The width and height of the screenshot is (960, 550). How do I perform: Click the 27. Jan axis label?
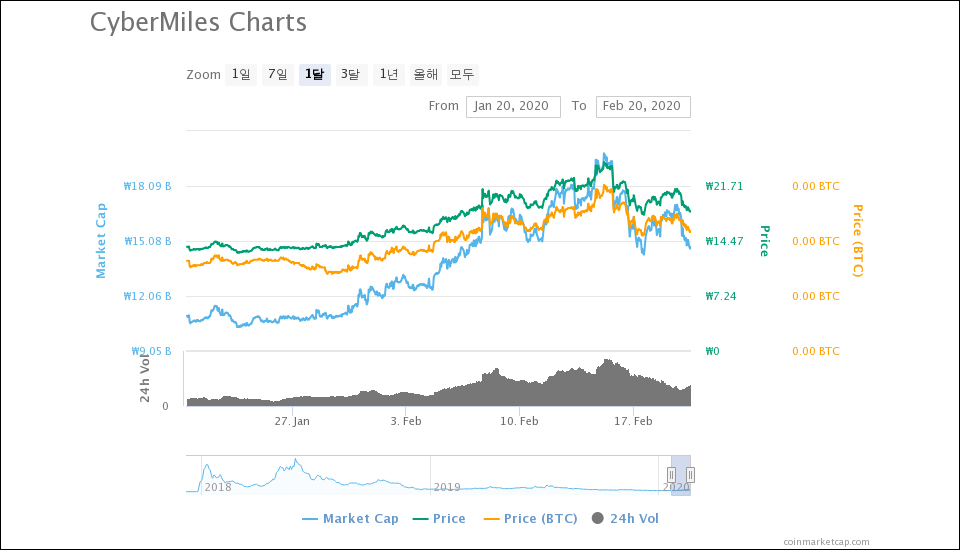(x=292, y=421)
